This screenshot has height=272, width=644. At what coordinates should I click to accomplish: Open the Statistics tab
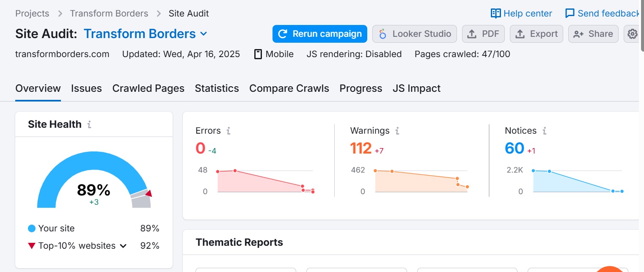tap(217, 88)
